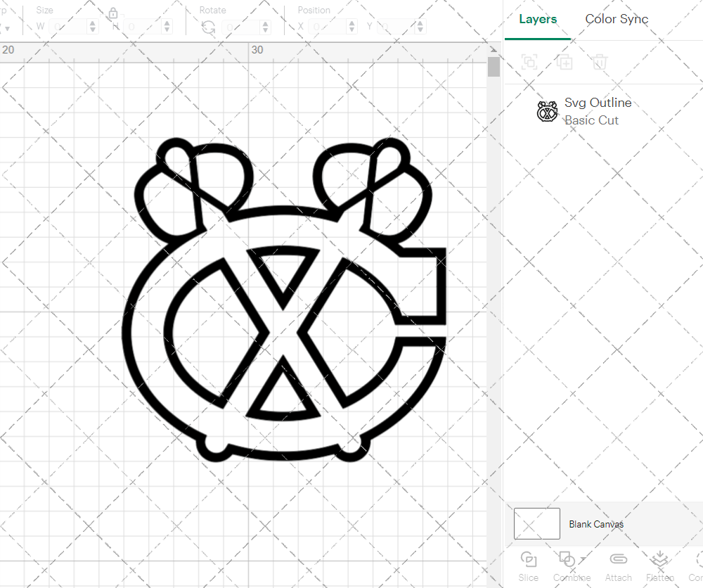Click the Combine tool
The width and height of the screenshot is (703, 588).
tap(571, 567)
